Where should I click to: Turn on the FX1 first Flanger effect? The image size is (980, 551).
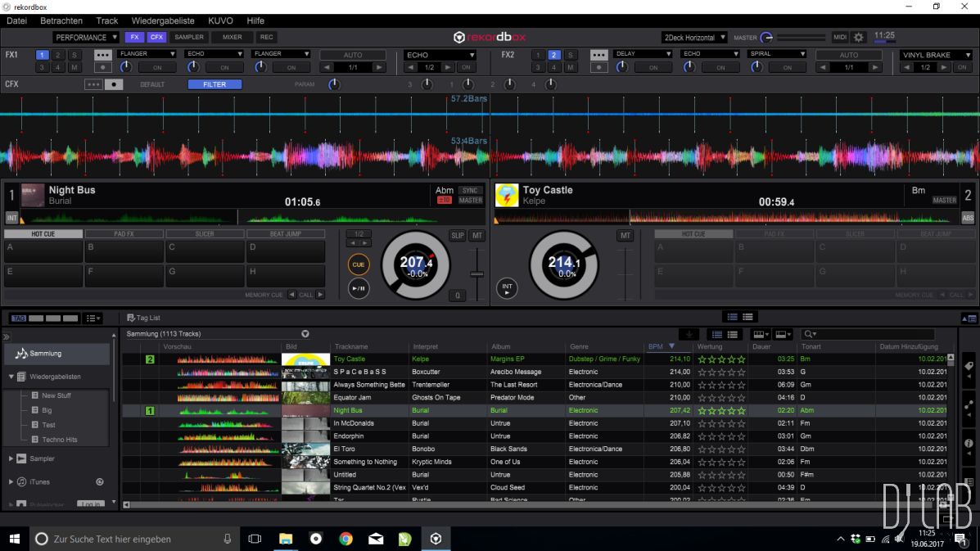pos(156,68)
